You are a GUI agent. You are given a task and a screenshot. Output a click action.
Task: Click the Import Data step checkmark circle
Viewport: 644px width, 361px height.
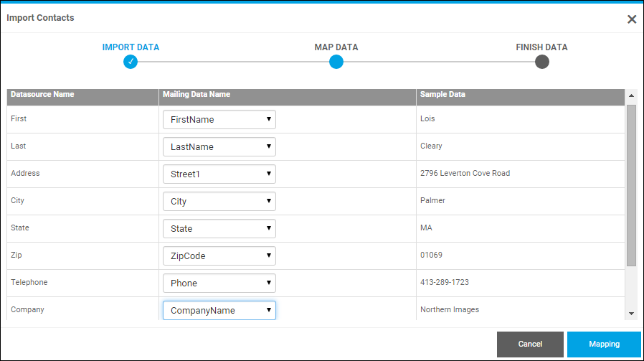130,62
